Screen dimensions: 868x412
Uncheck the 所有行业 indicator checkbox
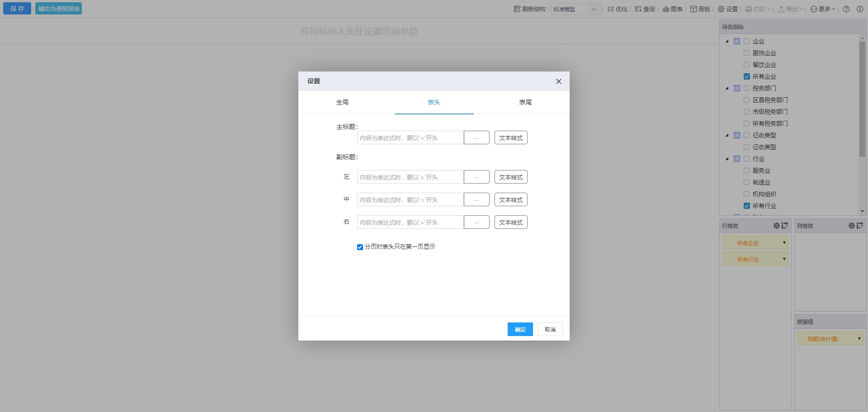(746, 206)
